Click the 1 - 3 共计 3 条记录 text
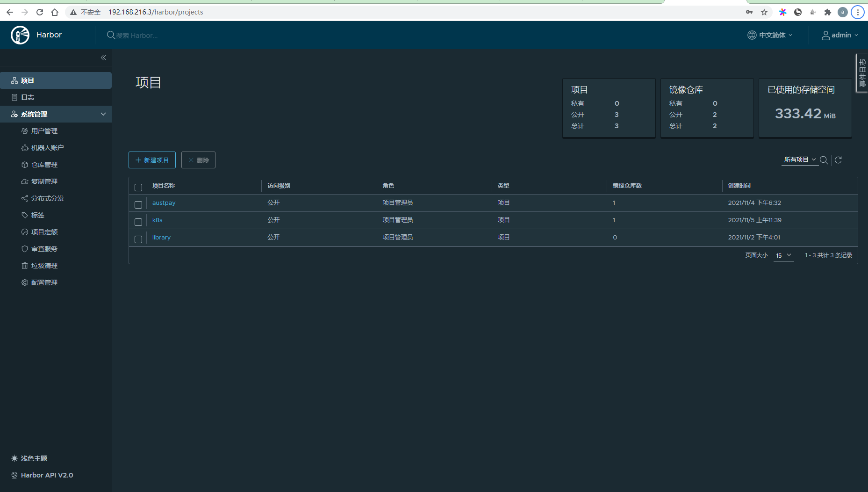 [x=828, y=255]
